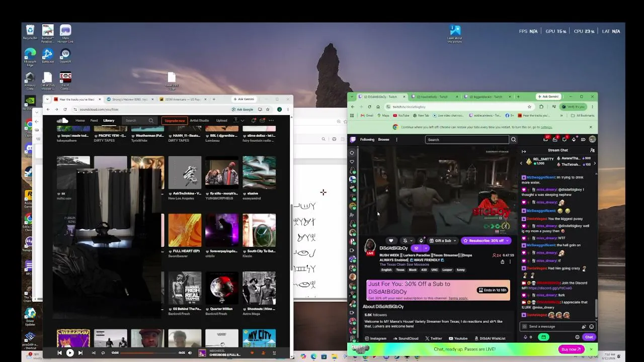The height and width of the screenshot is (362, 644).
Task: Dismiss the Chrome restore tabs notice
Action: tap(591, 127)
